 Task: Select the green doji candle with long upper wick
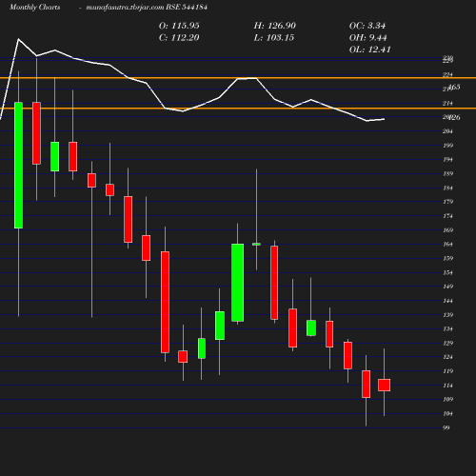256,244
